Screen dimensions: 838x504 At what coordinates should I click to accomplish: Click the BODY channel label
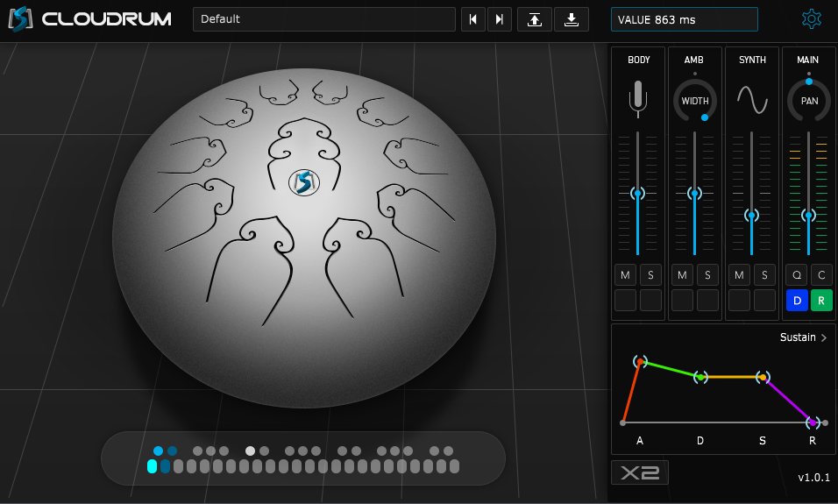tap(639, 60)
